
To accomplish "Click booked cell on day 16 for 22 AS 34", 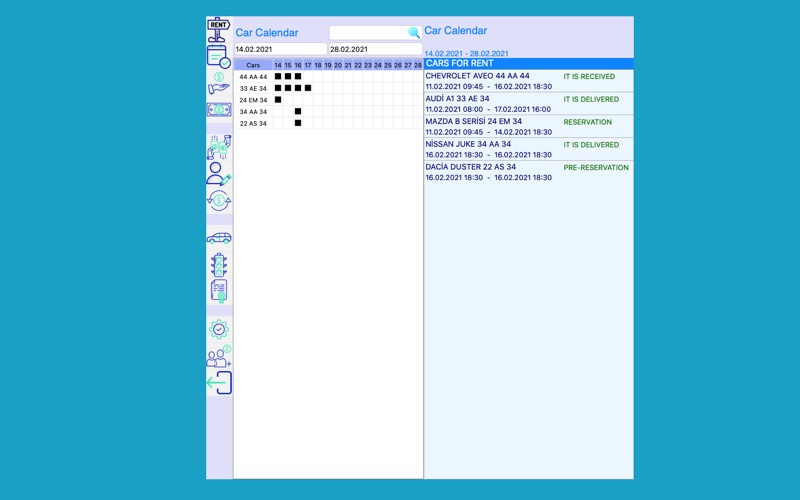I will pos(298,123).
